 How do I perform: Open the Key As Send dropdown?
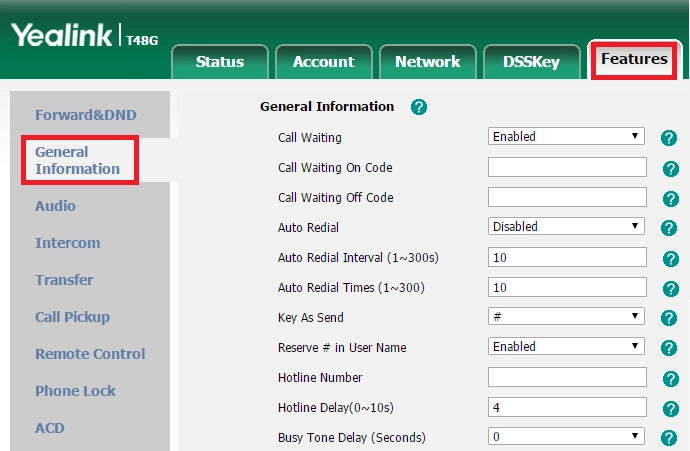coord(566,317)
